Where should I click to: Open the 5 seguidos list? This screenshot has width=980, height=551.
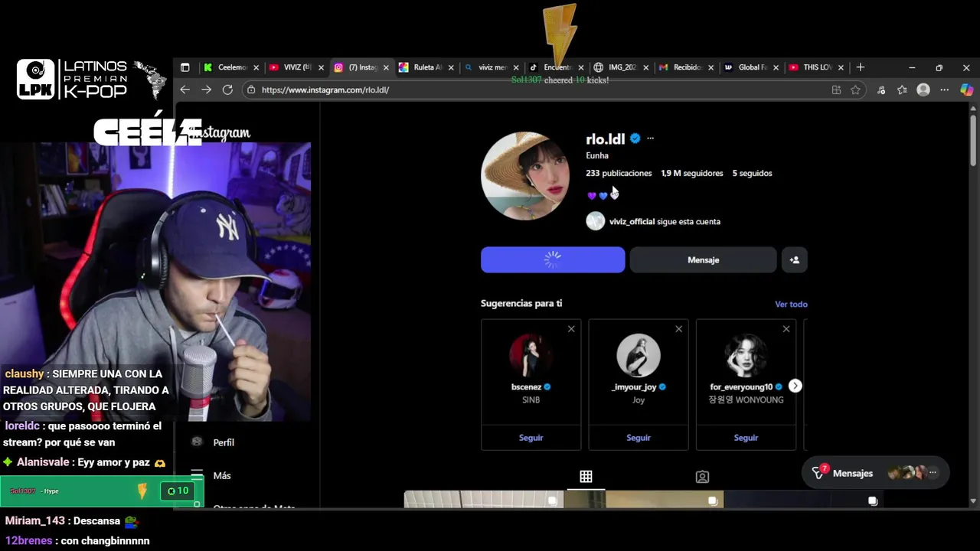click(x=752, y=173)
